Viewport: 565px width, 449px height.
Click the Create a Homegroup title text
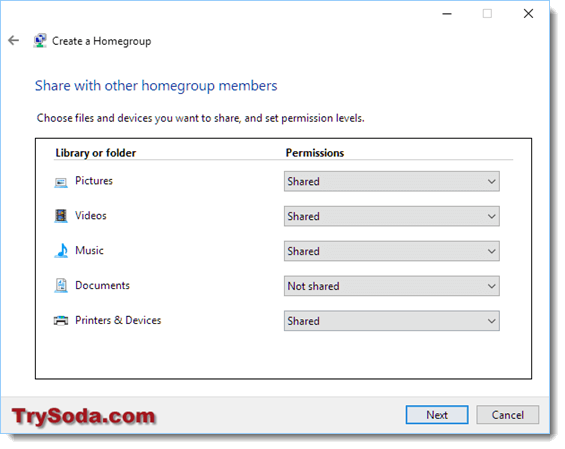click(102, 41)
